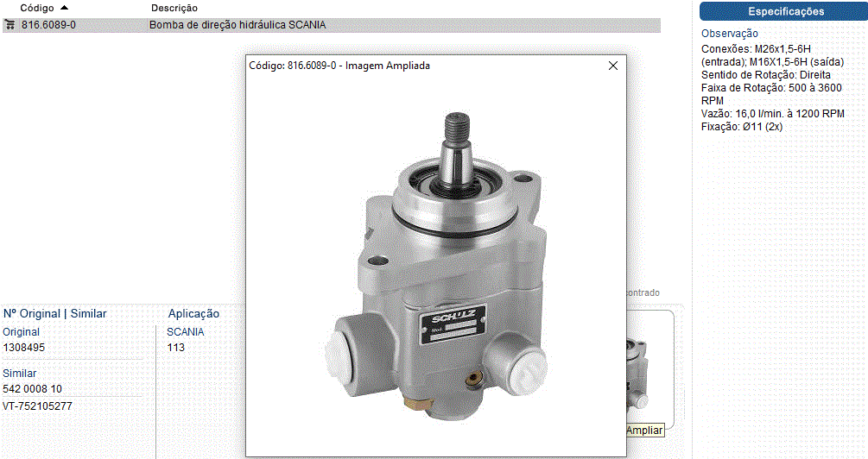Click the Observação heading in specifications

[x=730, y=34]
